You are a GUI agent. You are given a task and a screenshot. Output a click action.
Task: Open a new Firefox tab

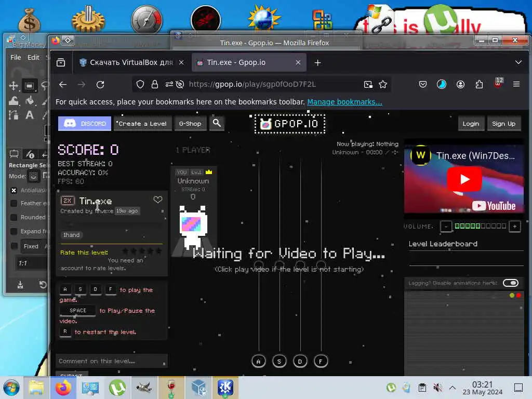317,63
